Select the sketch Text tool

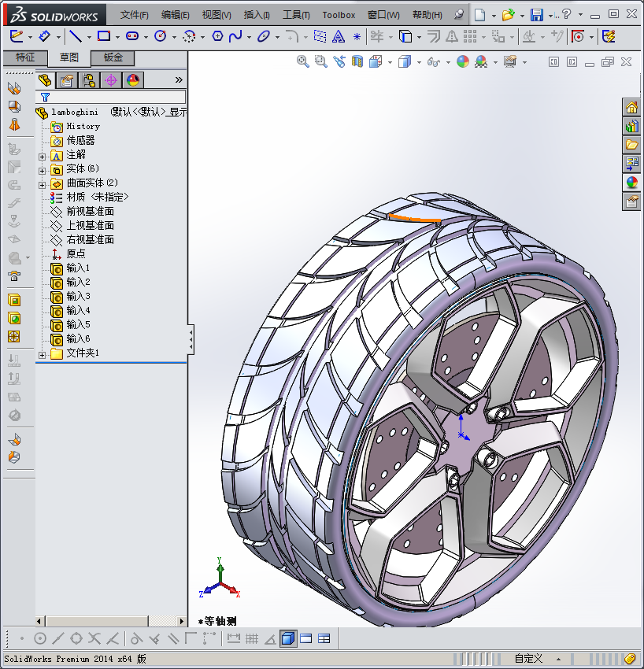point(339,37)
